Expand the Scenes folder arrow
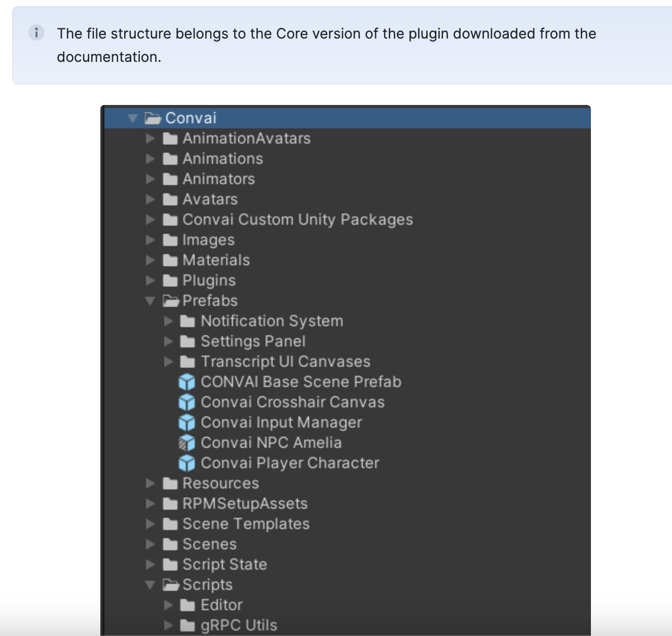The height and width of the screenshot is (636, 672). click(150, 544)
